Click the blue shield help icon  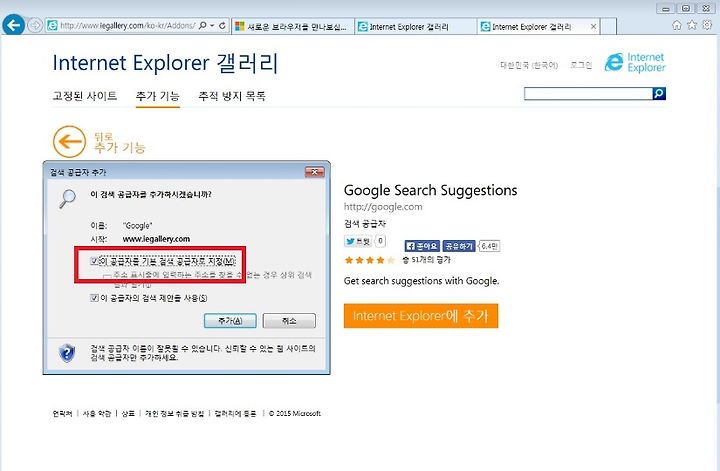pyautogui.click(x=67, y=353)
